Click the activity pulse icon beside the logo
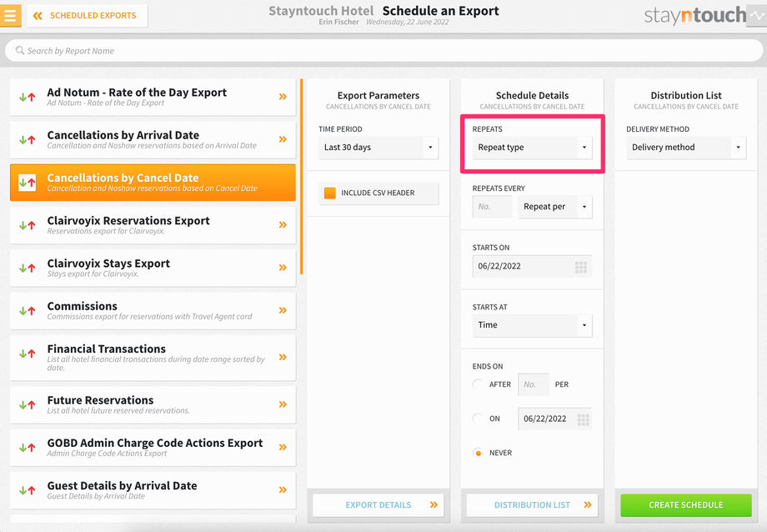Image resolution: width=767 pixels, height=532 pixels. click(757, 15)
